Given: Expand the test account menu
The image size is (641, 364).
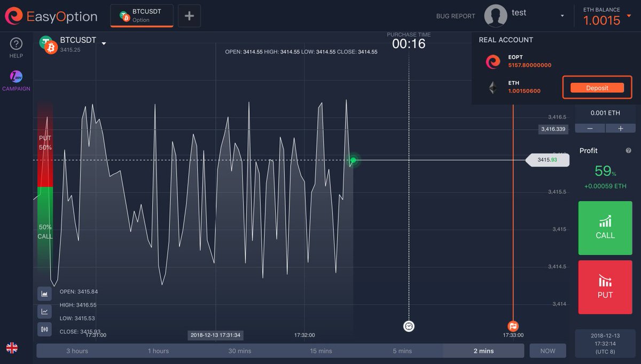Looking at the screenshot, I should (562, 15).
